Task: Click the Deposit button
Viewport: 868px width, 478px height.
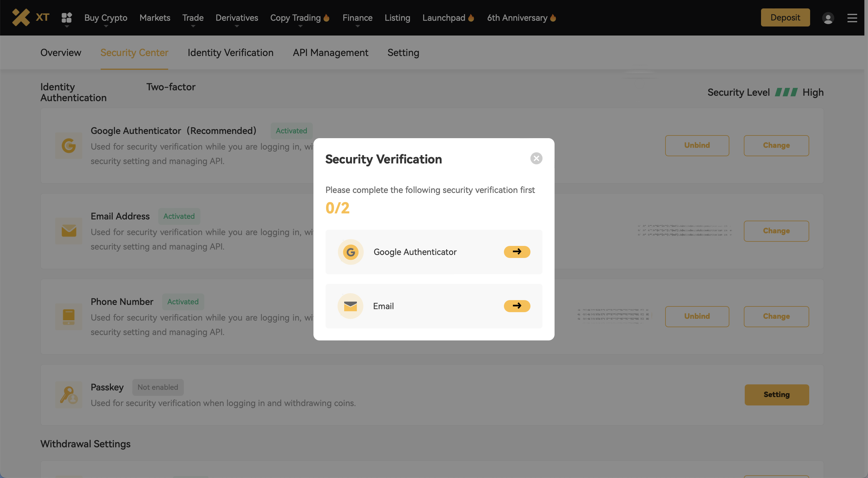Action: [785, 17]
